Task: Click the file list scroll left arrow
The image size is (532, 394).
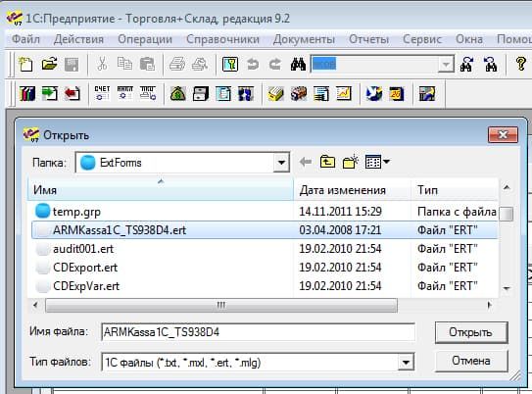Action: [x=35, y=305]
